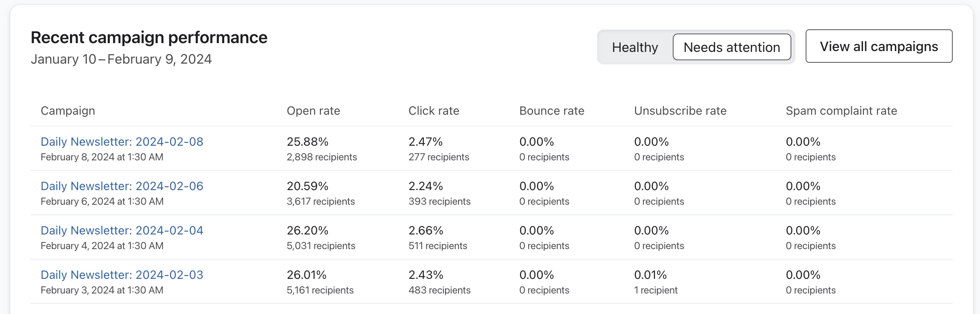Click the 393 recipients click count
Viewport: 980px width, 314px height.
click(439, 201)
